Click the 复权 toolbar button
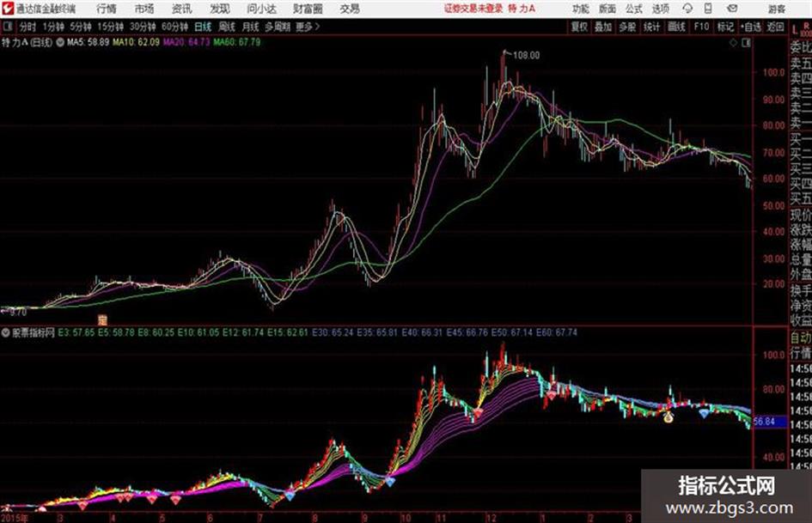 (x=579, y=27)
